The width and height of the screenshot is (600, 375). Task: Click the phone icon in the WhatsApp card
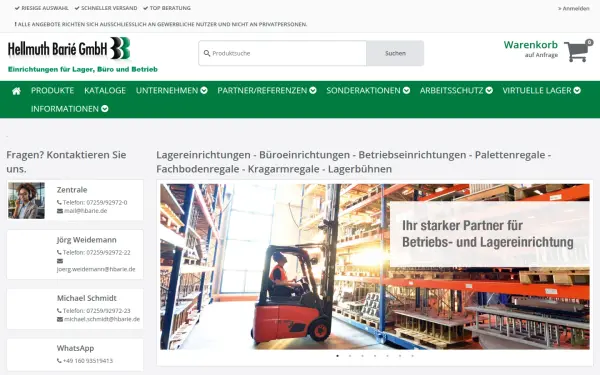(x=59, y=361)
